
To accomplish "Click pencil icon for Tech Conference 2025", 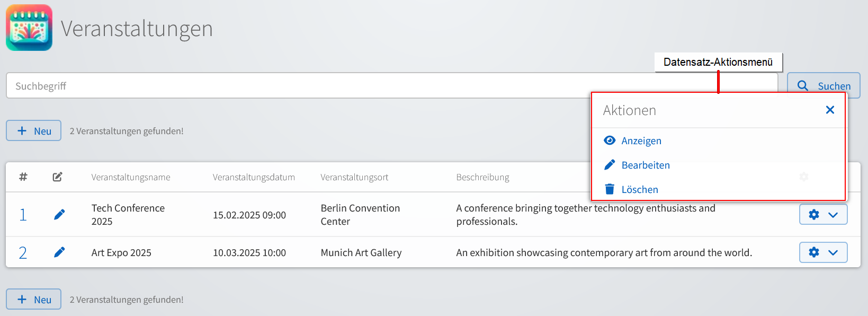I will tap(59, 214).
